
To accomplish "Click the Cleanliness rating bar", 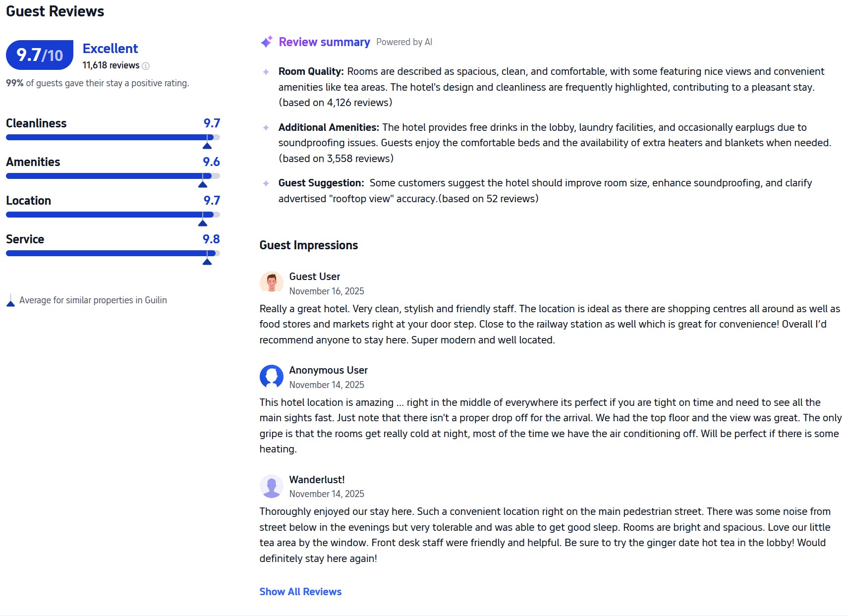I will (x=113, y=137).
